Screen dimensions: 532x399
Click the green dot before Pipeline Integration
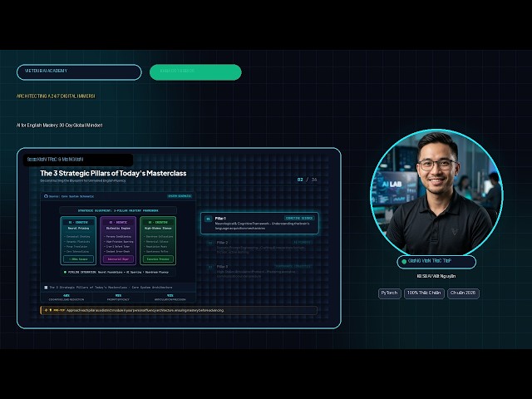[65, 272]
